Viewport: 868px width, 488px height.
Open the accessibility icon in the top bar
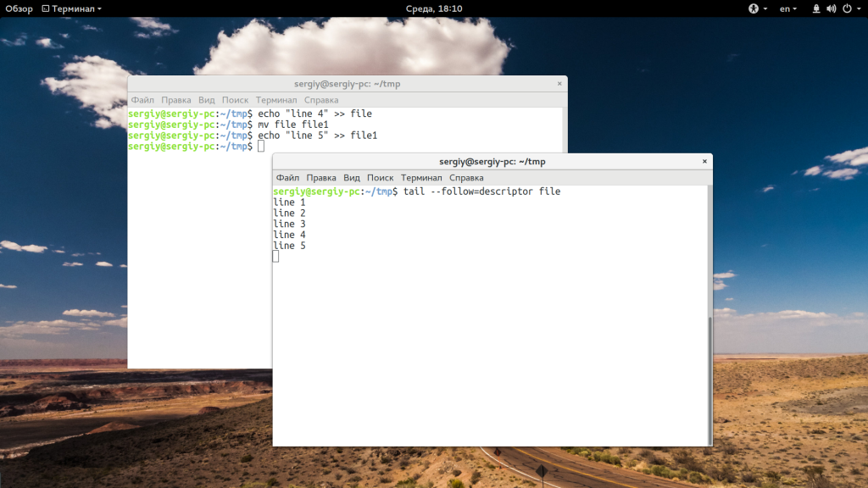click(x=753, y=8)
